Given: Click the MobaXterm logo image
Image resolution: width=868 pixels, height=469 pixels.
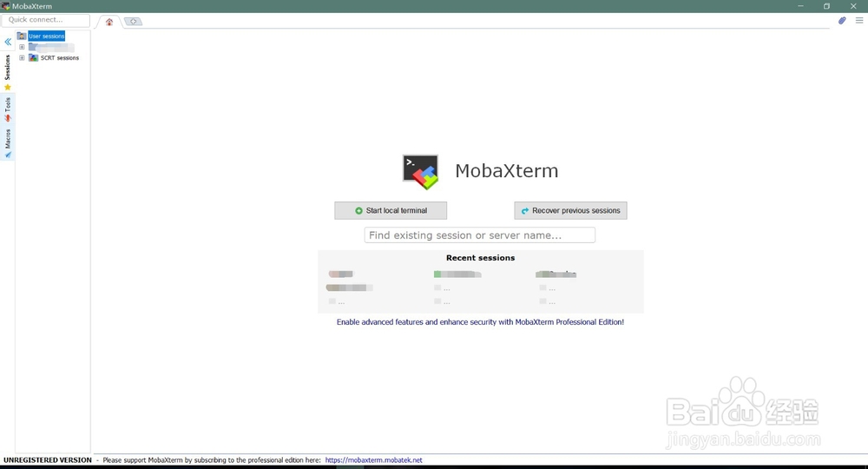Looking at the screenshot, I should 420,172.
